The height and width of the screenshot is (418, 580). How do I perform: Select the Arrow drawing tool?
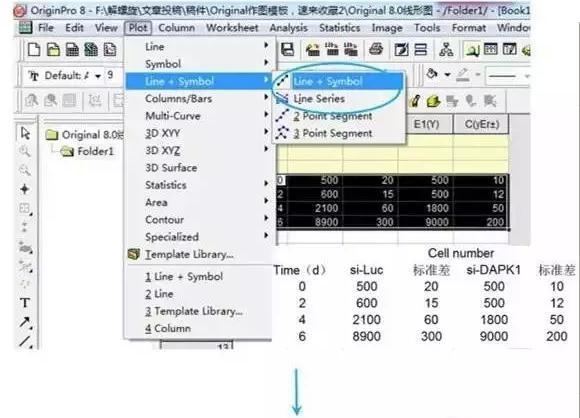pyautogui.click(x=25, y=323)
